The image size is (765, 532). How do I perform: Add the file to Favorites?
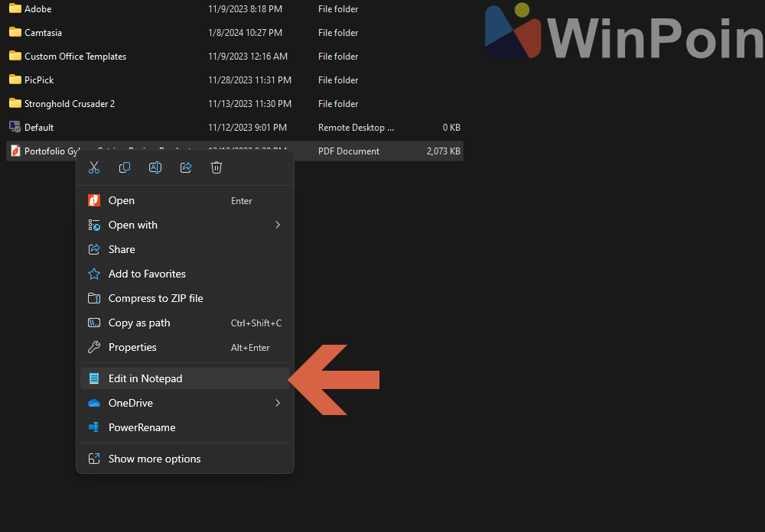tap(147, 274)
